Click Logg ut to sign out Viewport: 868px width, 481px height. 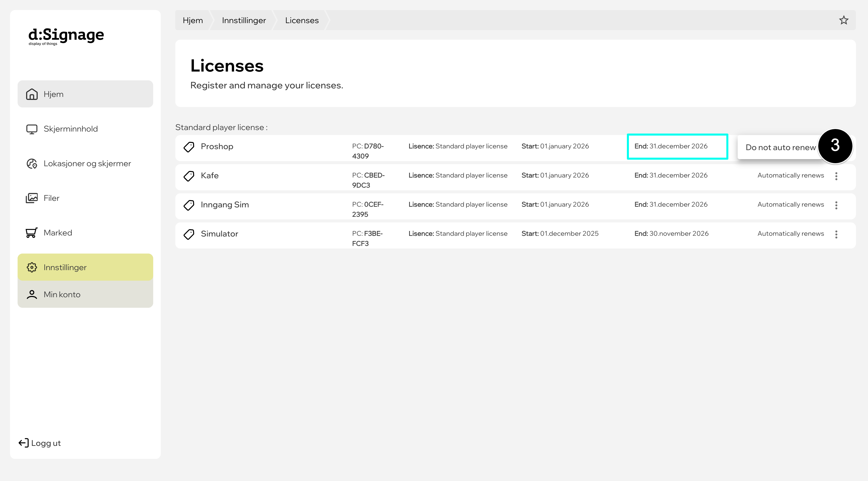40,443
